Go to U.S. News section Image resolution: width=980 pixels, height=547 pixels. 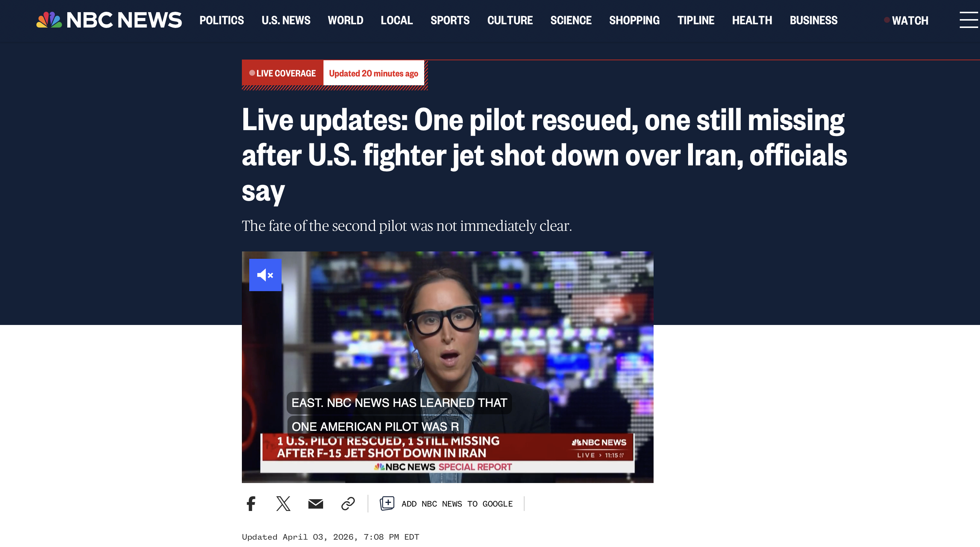pos(286,20)
